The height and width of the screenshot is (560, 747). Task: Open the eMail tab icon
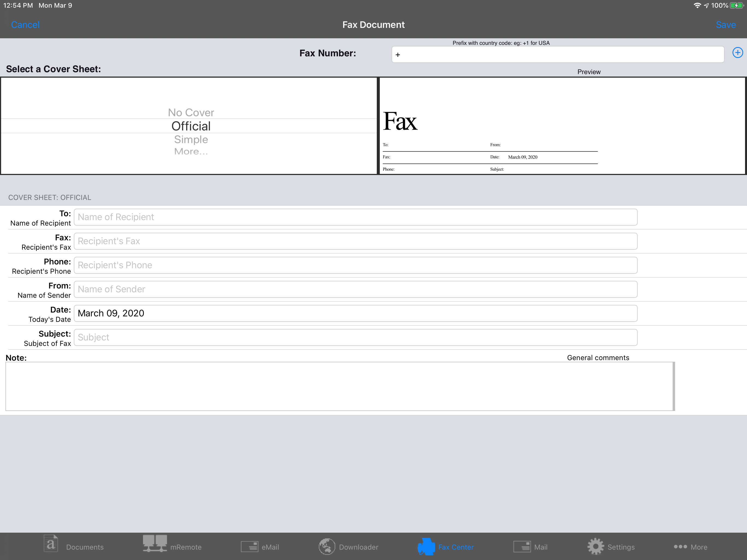[250, 547]
